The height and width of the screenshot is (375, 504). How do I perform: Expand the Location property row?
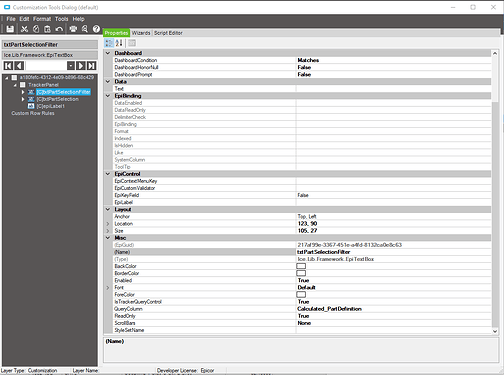[108, 224]
